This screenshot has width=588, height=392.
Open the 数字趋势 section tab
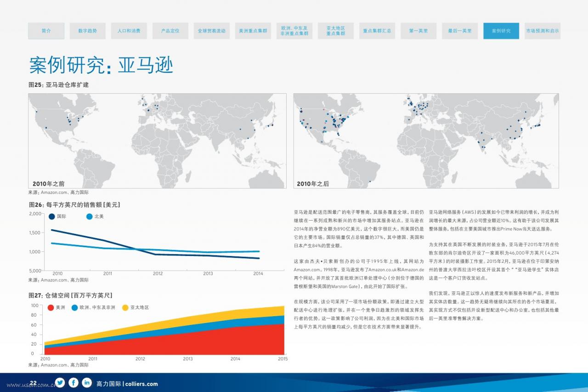tap(88, 31)
